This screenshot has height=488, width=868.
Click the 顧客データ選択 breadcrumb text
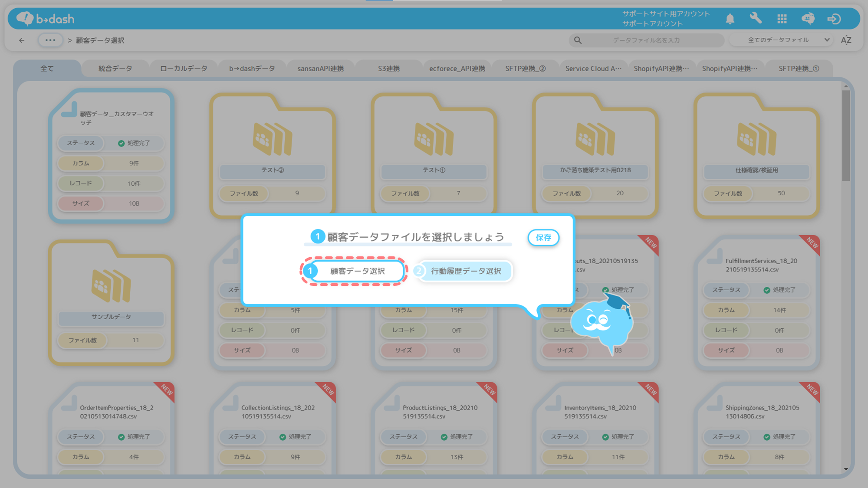pos(100,40)
